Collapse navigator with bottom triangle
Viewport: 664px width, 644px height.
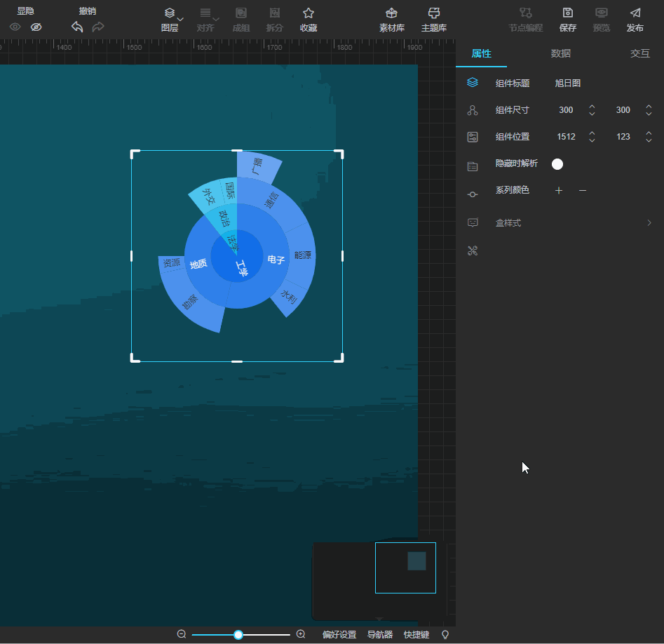[379, 619]
